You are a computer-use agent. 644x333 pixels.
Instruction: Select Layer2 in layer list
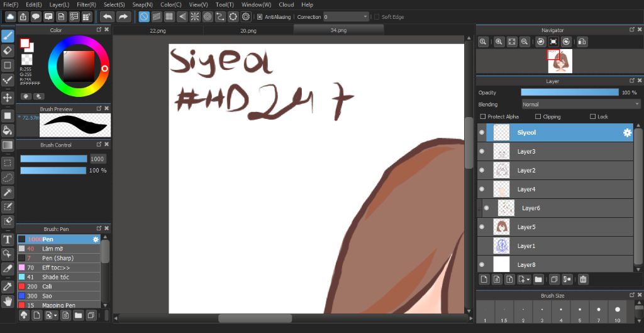click(x=555, y=170)
